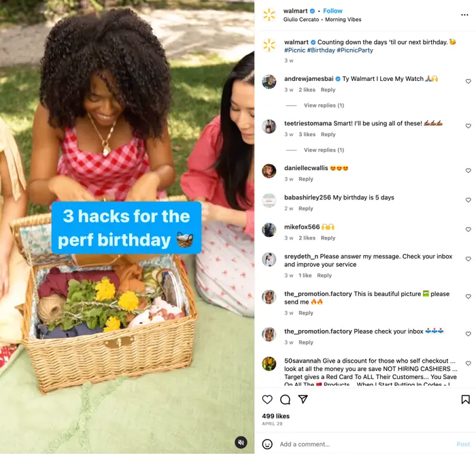The height and width of the screenshot is (454, 476).
Task: Open the #PicnicParty hashtag
Action: (355, 50)
